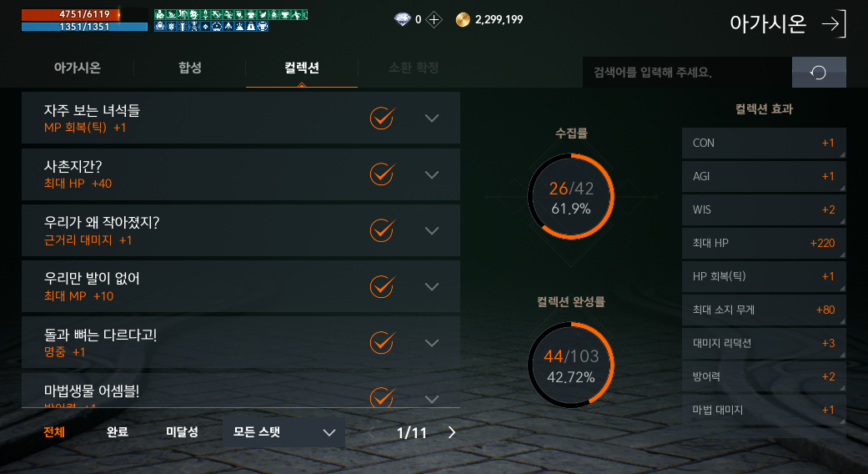
Task: Click the exit arrow icon beside 아가시온 title
Action: point(834,23)
